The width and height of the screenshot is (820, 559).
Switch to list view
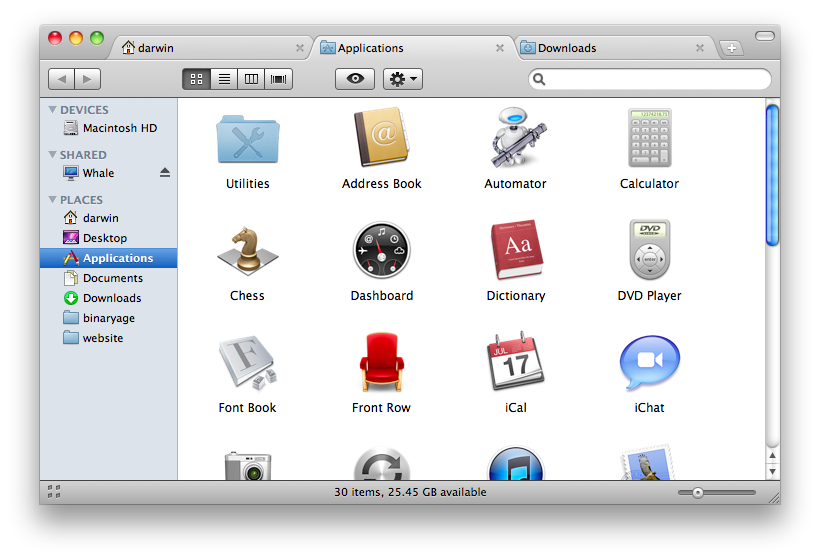(224, 79)
